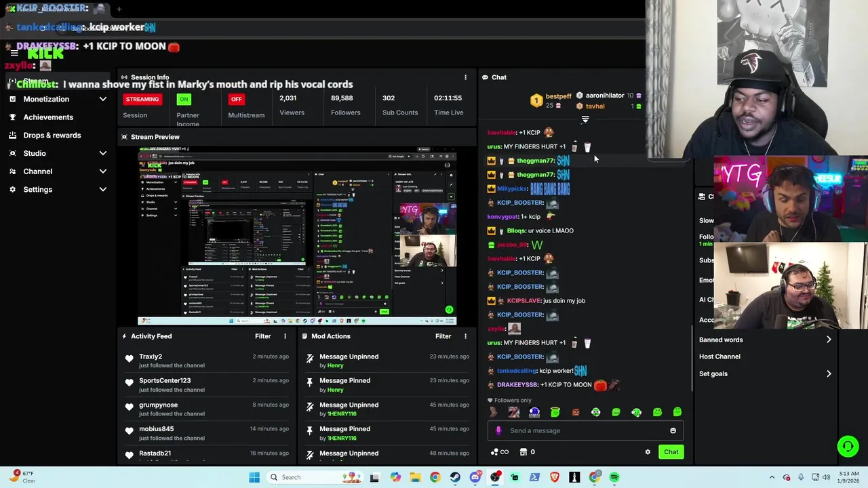The height and width of the screenshot is (488, 868).
Task: Click DRAKEEYSSB username in chat
Action: (517, 385)
